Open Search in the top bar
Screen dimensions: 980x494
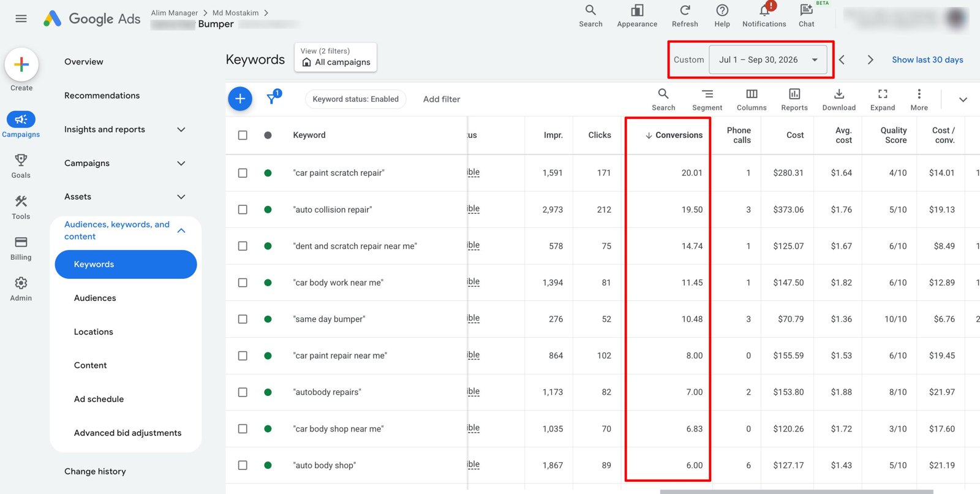click(590, 16)
